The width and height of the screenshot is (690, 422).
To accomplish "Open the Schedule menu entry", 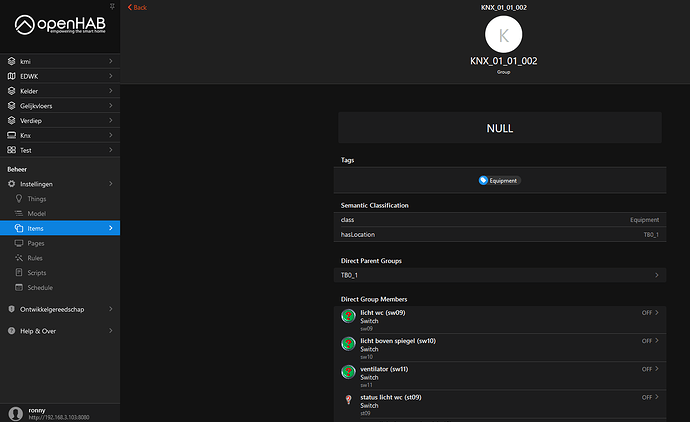I will click(60, 287).
